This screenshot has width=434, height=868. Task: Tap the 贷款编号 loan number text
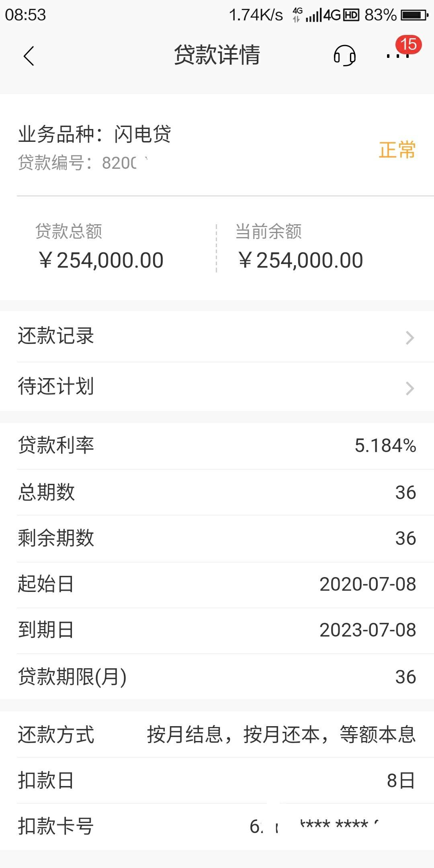click(83, 163)
